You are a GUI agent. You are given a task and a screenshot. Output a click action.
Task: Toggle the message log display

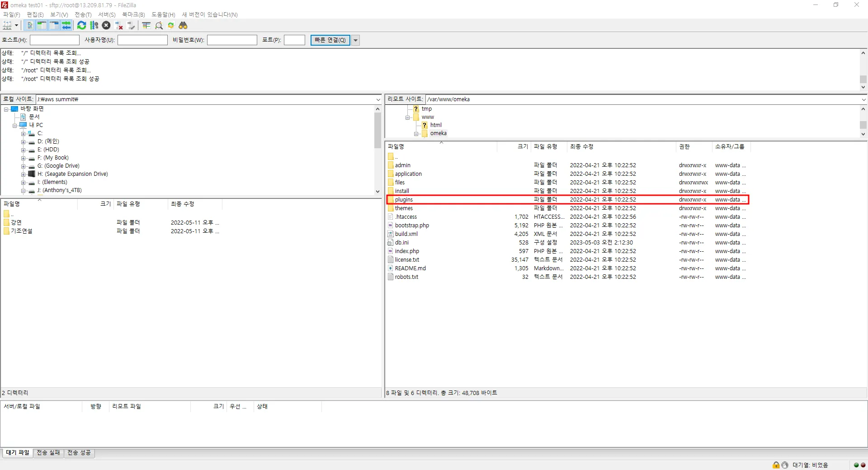click(x=30, y=25)
